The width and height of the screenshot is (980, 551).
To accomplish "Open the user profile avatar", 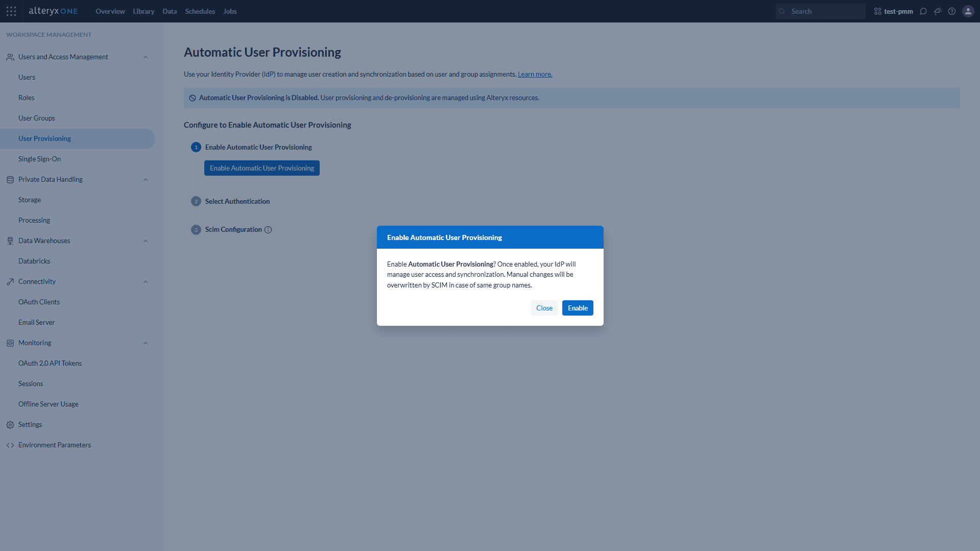I will point(968,11).
